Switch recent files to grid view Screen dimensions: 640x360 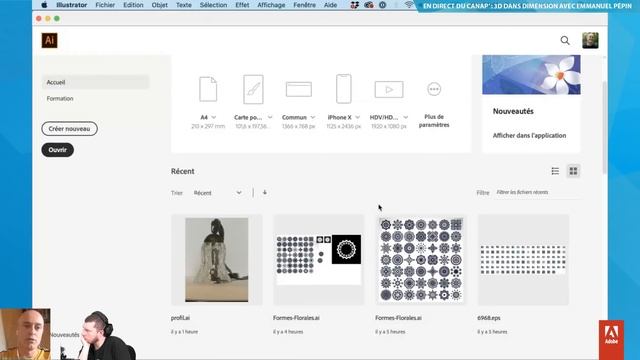[x=573, y=171]
